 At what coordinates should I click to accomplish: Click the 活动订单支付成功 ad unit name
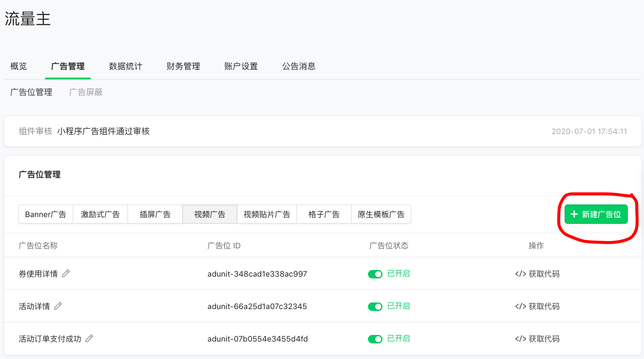tap(50, 339)
